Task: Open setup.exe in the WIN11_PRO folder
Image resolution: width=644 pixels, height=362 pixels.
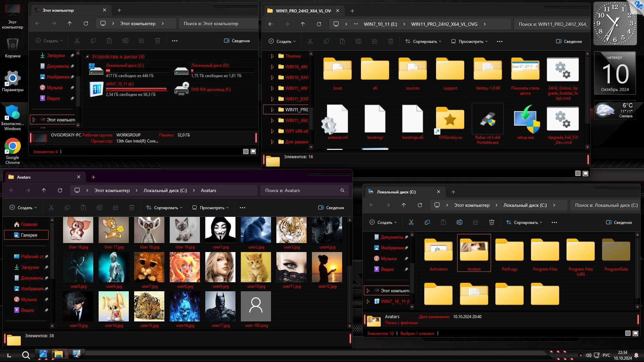Action: point(525,119)
